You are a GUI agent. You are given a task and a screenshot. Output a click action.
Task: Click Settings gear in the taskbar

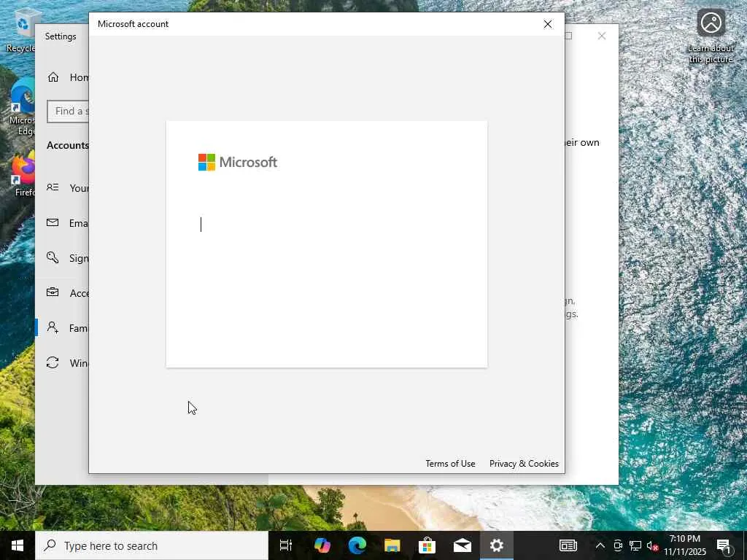(x=496, y=545)
